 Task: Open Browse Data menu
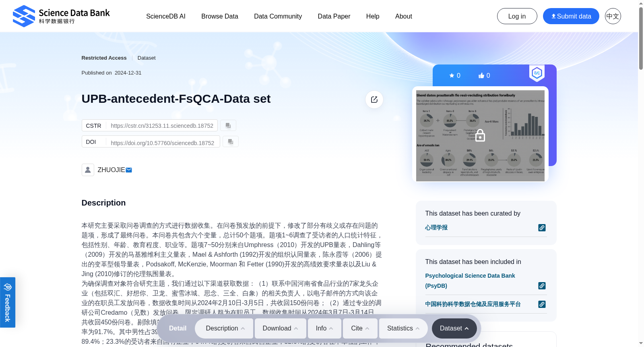point(220,16)
